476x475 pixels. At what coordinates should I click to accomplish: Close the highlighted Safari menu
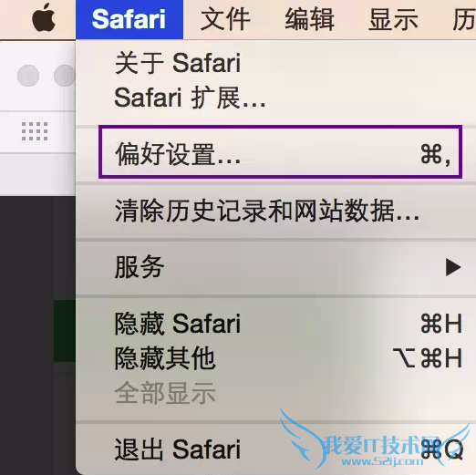(129, 19)
